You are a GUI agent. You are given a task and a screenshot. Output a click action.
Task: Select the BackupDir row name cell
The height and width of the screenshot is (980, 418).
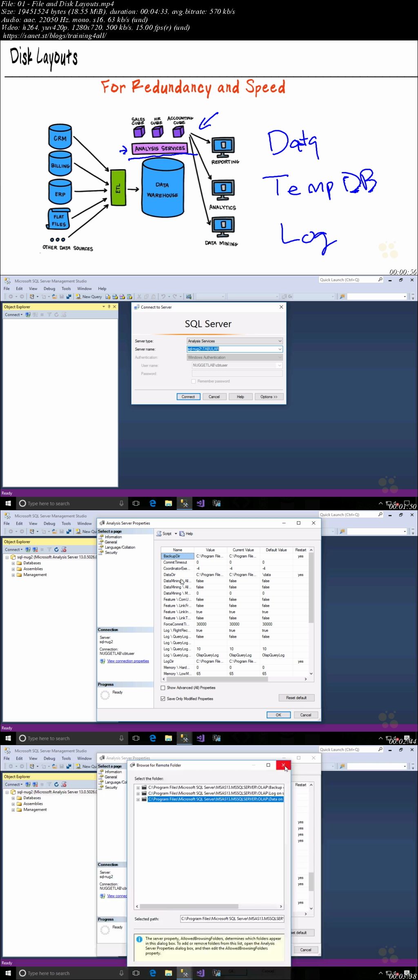[x=178, y=556]
